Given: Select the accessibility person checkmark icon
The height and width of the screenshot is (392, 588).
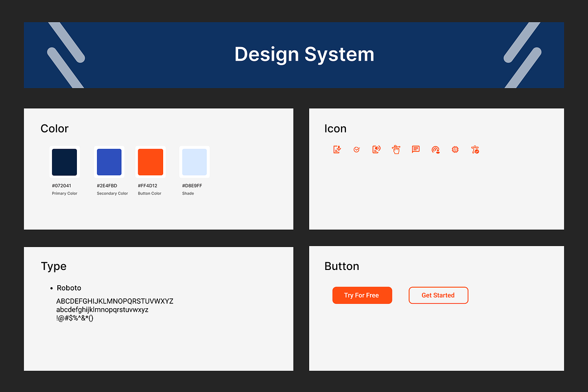Looking at the screenshot, I should (475, 150).
